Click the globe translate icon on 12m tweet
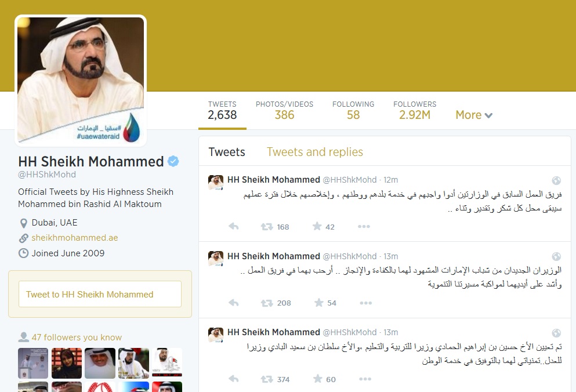Image resolution: width=576 pixels, height=392 pixels. [556, 180]
